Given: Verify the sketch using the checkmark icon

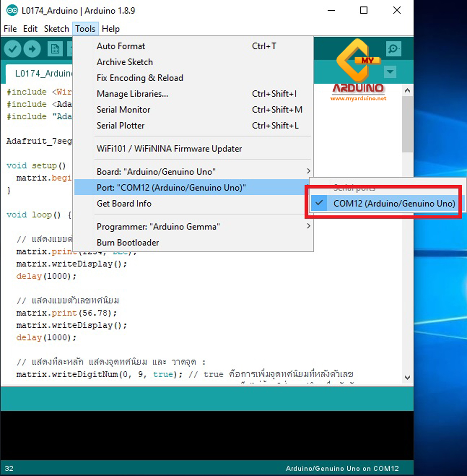Looking at the screenshot, I should (12, 49).
